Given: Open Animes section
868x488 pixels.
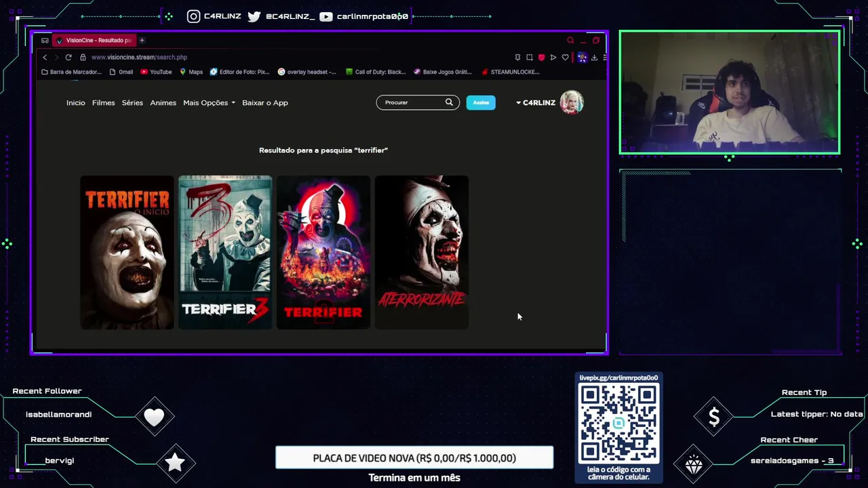Looking at the screenshot, I should [163, 103].
